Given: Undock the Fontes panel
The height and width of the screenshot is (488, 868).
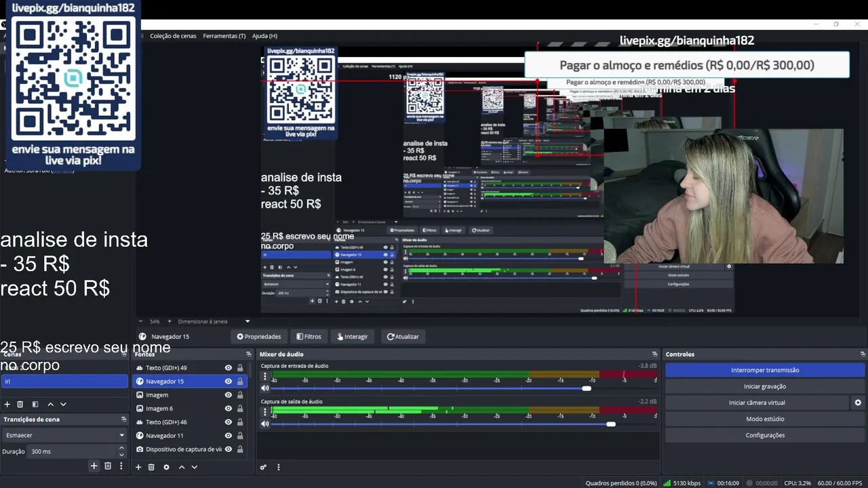Looking at the screenshot, I should pyautogui.click(x=248, y=354).
